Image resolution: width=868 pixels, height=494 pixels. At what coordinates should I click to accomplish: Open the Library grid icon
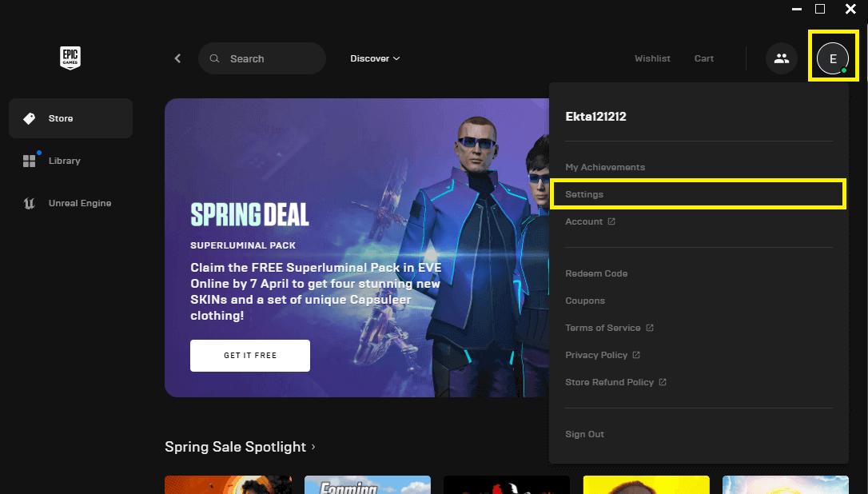pyautogui.click(x=30, y=161)
